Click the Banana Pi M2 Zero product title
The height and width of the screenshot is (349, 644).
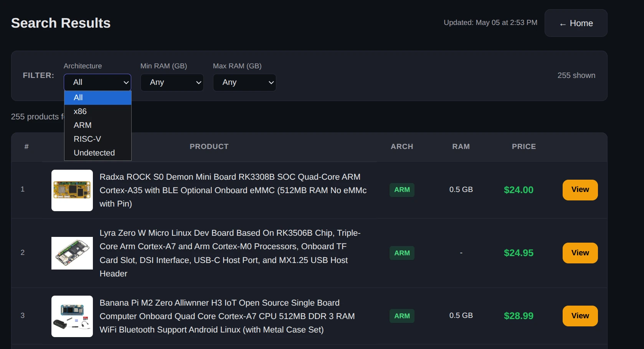pos(227,316)
